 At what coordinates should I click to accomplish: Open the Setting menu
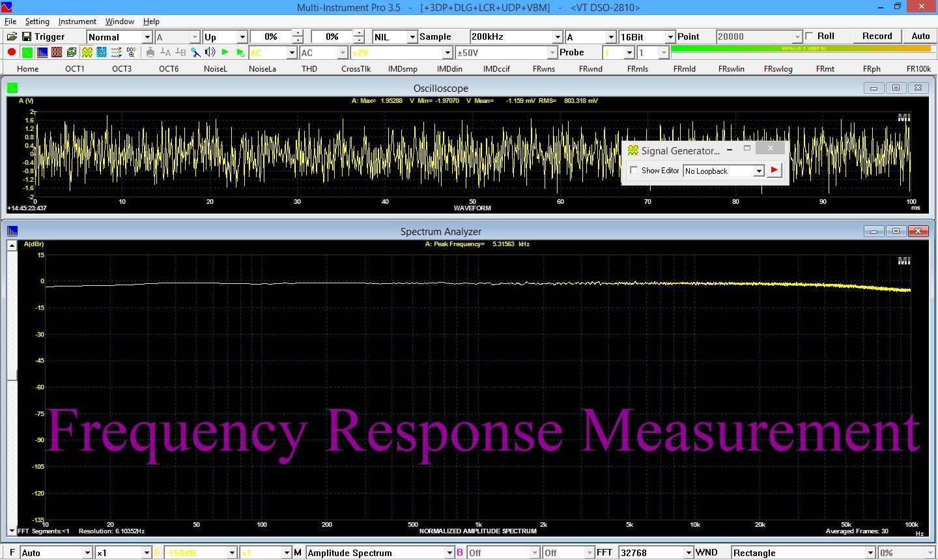pos(37,21)
